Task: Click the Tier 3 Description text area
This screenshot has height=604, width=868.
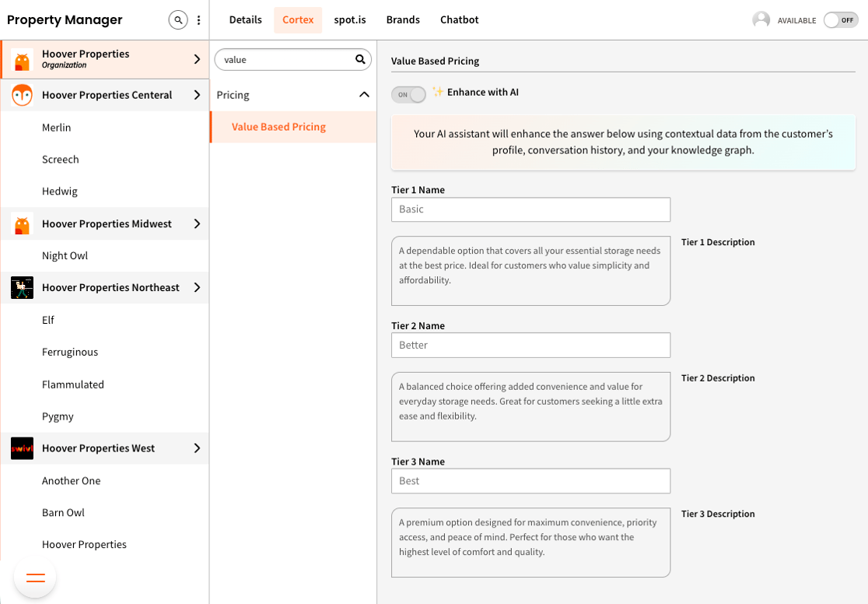Action: point(530,543)
